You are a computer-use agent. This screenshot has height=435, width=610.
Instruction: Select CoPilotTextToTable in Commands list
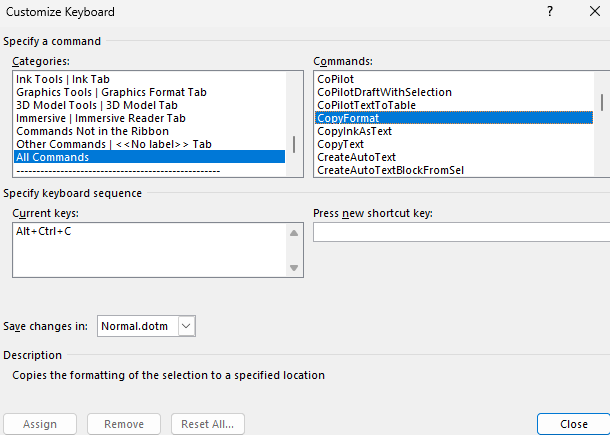(x=366, y=105)
